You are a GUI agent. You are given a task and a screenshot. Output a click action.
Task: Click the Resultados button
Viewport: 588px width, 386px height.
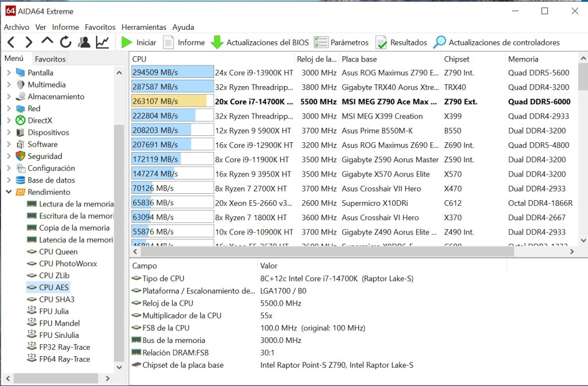401,42
